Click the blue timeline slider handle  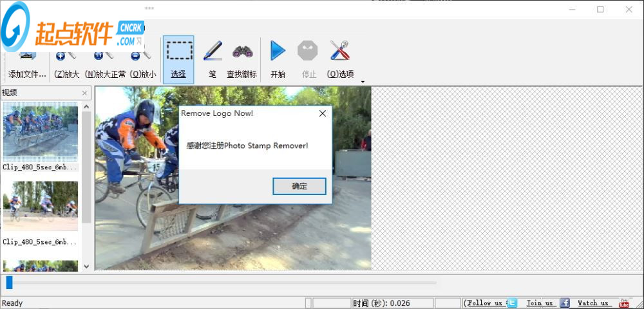10,283
